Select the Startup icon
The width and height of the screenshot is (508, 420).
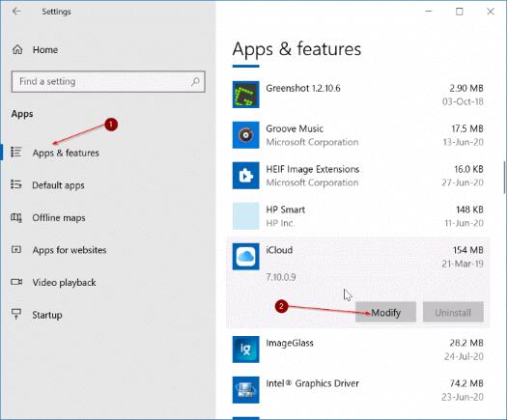pyautogui.click(x=16, y=314)
